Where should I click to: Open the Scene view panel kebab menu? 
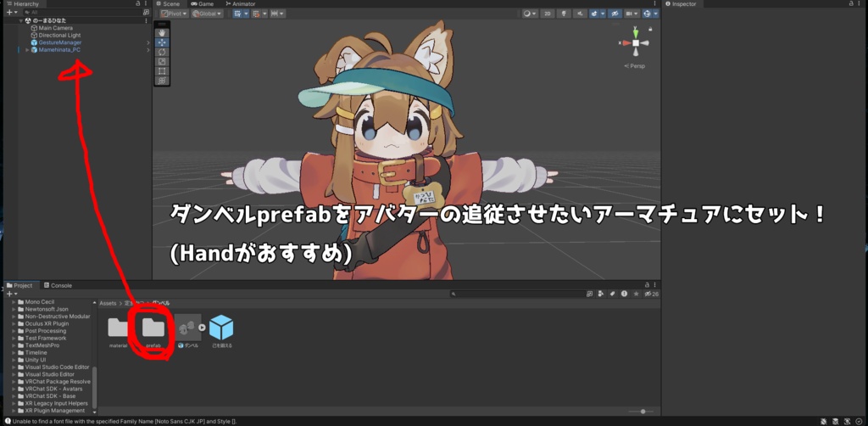[655, 3]
